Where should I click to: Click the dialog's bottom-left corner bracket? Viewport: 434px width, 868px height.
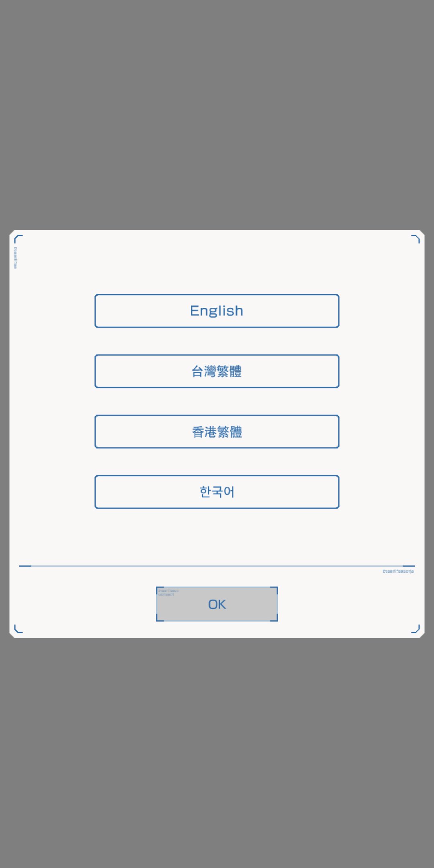pyautogui.click(x=18, y=629)
